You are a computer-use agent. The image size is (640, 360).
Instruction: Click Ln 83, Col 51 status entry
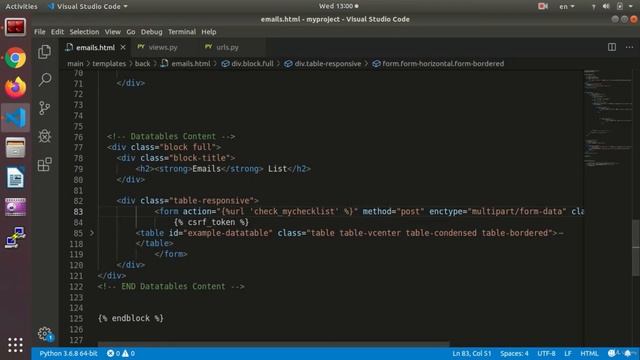click(471, 353)
